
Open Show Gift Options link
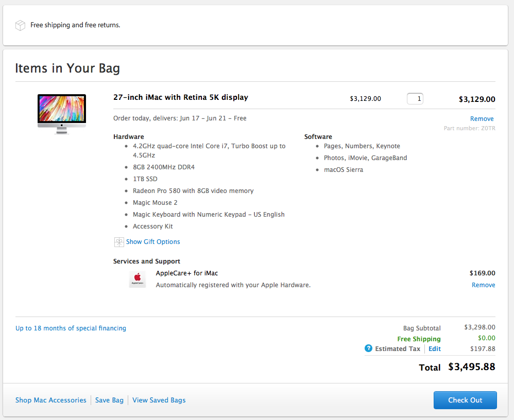point(153,242)
